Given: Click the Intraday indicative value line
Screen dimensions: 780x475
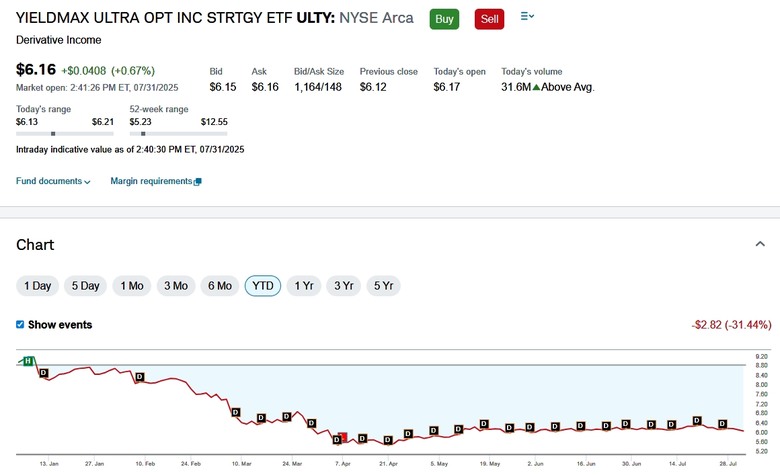Looking at the screenshot, I should pos(130,149).
